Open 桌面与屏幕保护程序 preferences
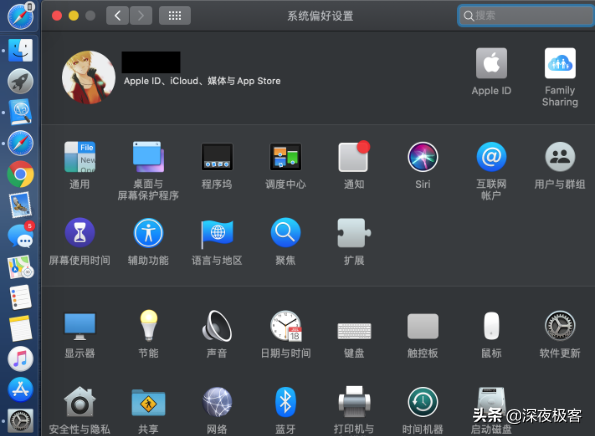 click(148, 157)
